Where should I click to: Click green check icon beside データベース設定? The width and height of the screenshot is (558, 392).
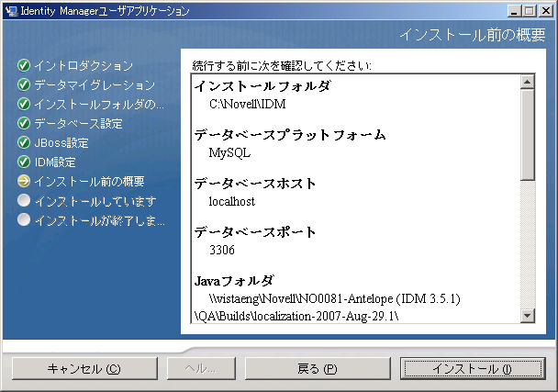pos(24,123)
